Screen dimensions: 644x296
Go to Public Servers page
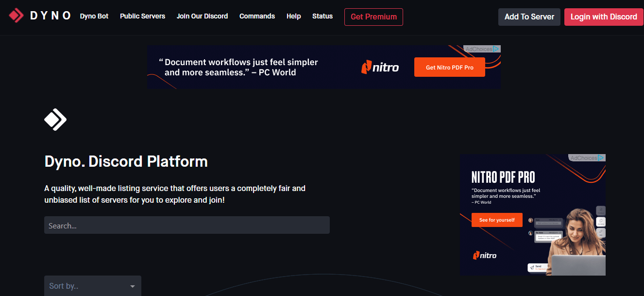[142, 17]
